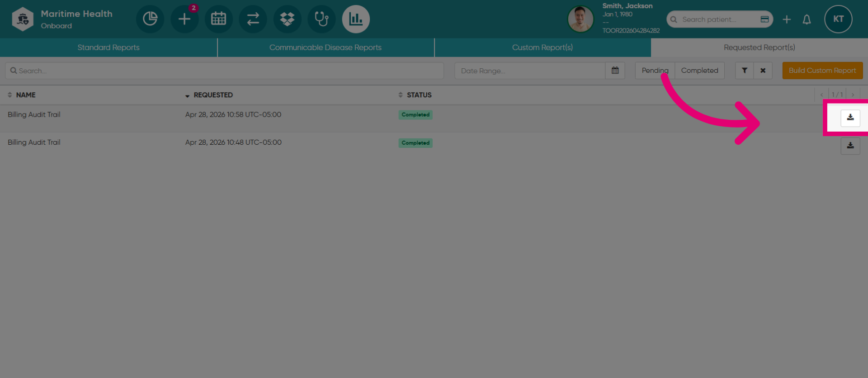Click the Date Range input field

pyautogui.click(x=530, y=71)
